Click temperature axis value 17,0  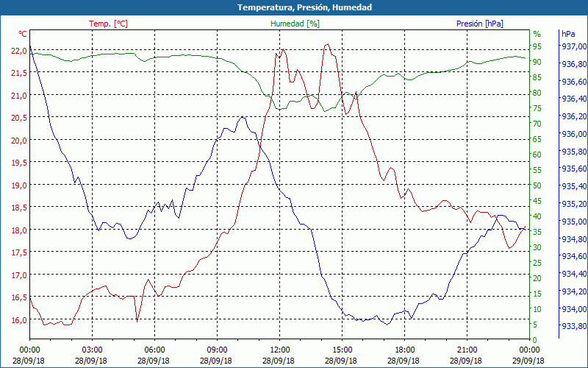click(x=21, y=275)
